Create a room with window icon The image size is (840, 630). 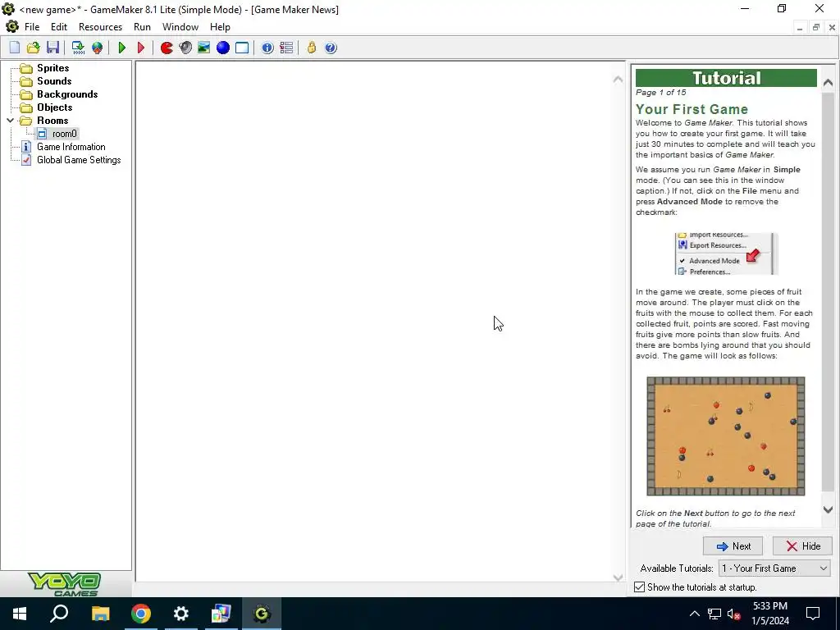[x=242, y=48]
